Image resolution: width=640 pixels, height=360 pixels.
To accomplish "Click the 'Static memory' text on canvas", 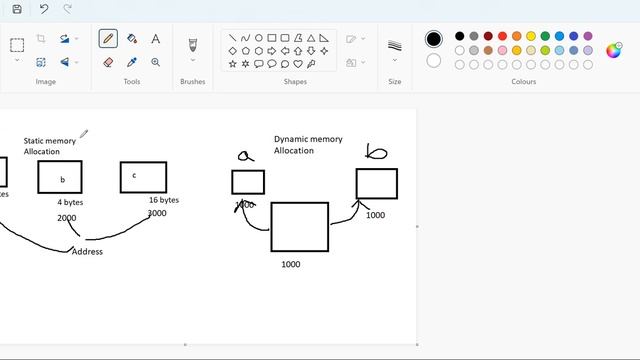I will pyautogui.click(x=50, y=141).
